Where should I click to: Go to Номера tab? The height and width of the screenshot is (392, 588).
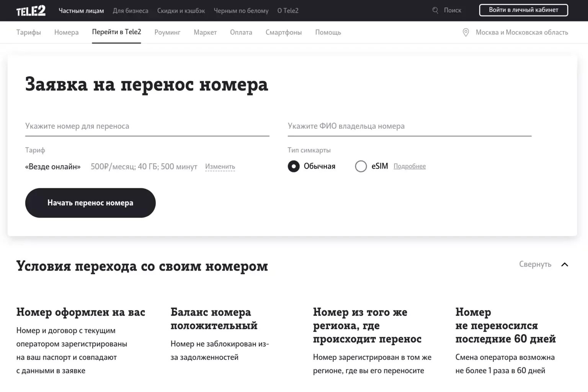coord(67,33)
